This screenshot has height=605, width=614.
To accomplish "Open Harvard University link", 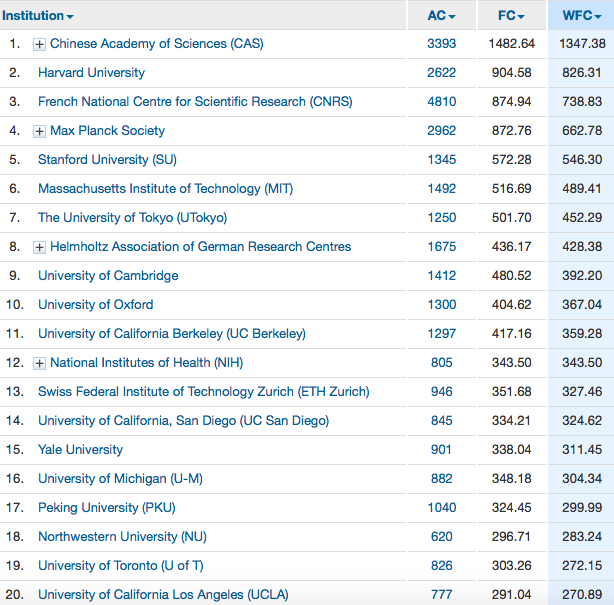I will pos(91,72).
